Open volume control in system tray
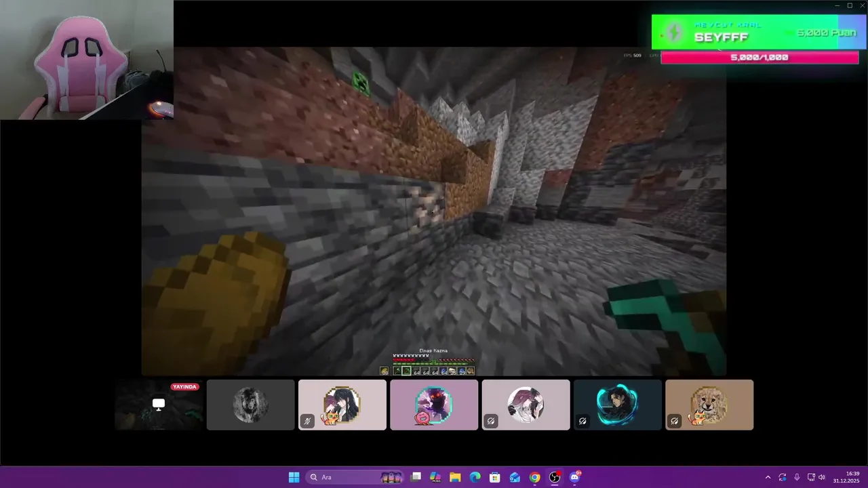Viewport: 868px width, 488px height. [822, 477]
